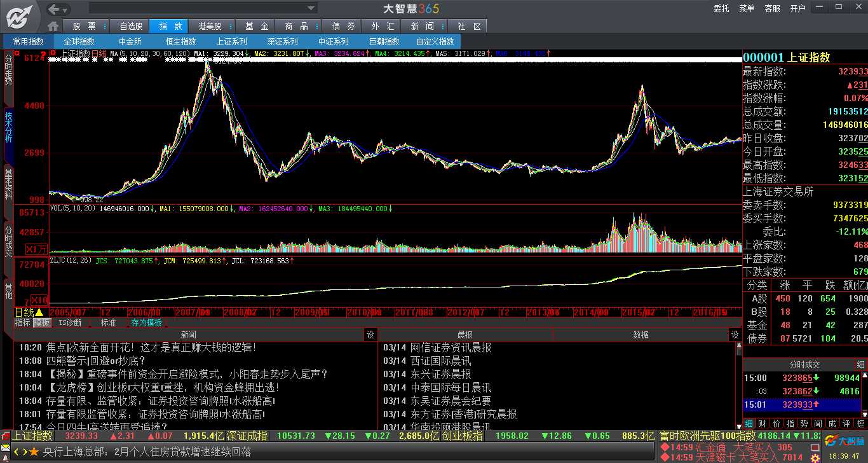Toggle the 指标 indicator mode
The width and height of the screenshot is (868, 463).
click(23, 322)
